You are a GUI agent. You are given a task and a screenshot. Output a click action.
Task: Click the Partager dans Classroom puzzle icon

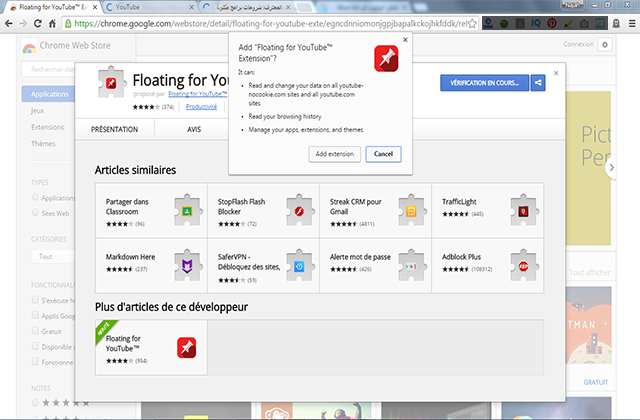(x=187, y=210)
